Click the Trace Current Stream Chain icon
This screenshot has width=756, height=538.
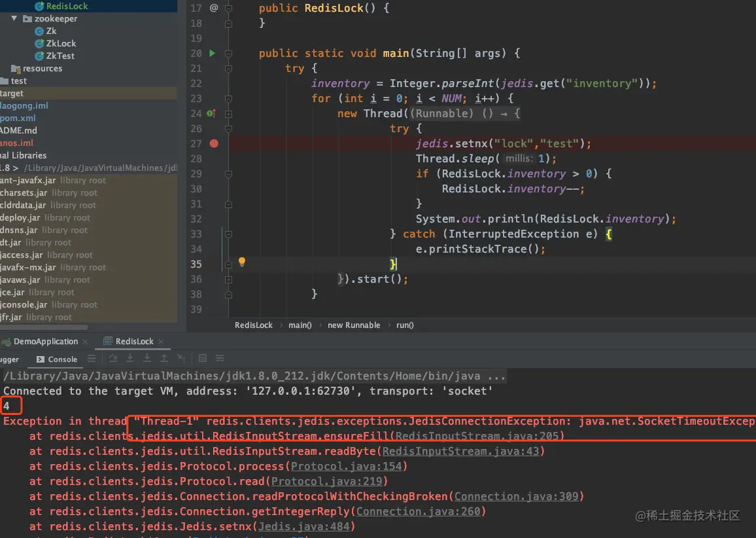click(220, 358)
